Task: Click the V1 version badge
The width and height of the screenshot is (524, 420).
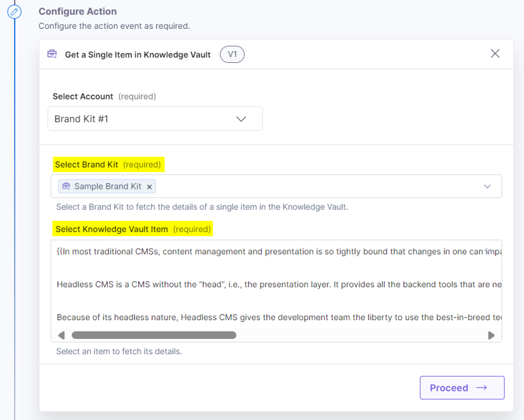Action: [x=232, y=54]
